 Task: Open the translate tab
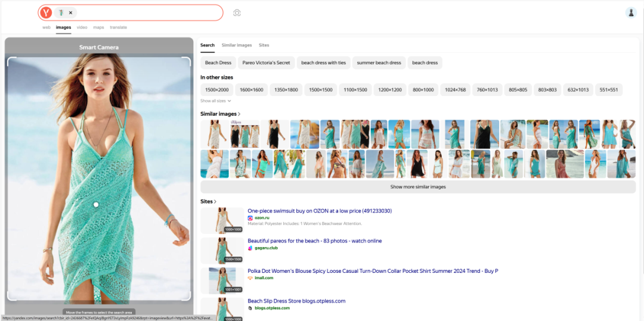coord(118,27)
